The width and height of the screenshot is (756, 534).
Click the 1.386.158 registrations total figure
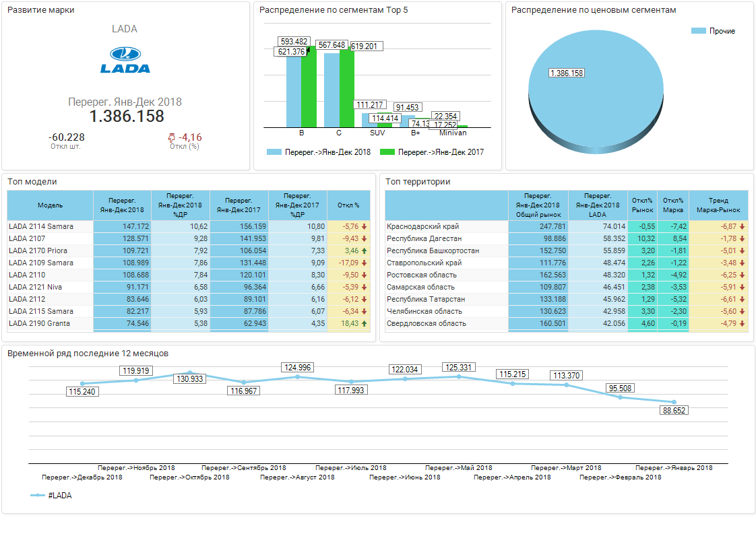(x=127, y=116)
